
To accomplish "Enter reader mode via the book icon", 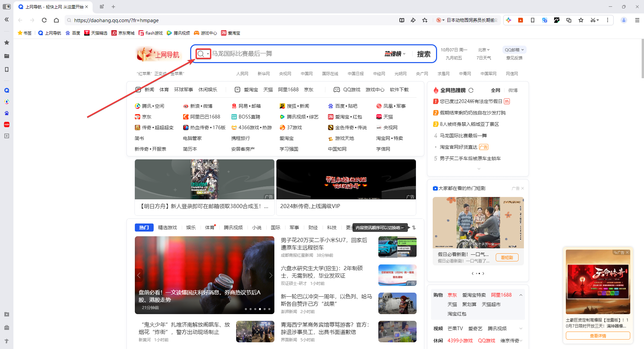I will point(401,20).
